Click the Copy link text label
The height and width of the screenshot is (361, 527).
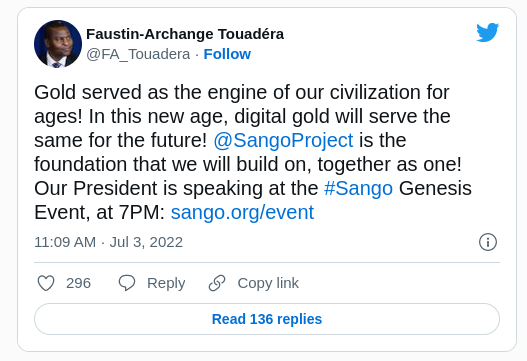coord(268,283)
